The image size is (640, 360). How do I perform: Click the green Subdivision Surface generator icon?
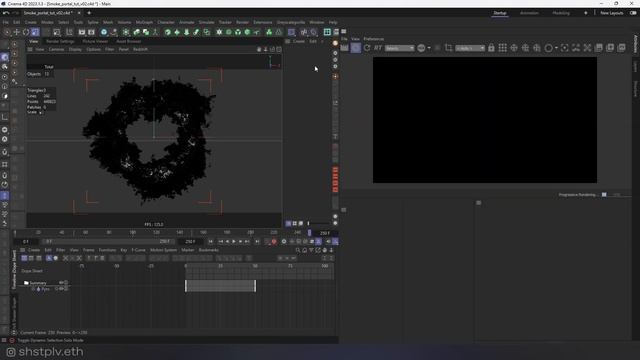pyautogui.click(x=168, y=32)
